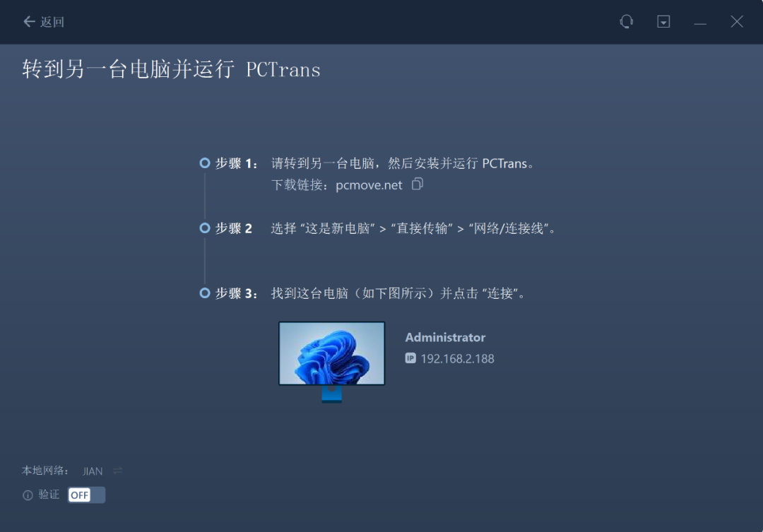Click the 步骤 3 circle marker
Viewport: 763px width, 532px height.
[205, 293]
